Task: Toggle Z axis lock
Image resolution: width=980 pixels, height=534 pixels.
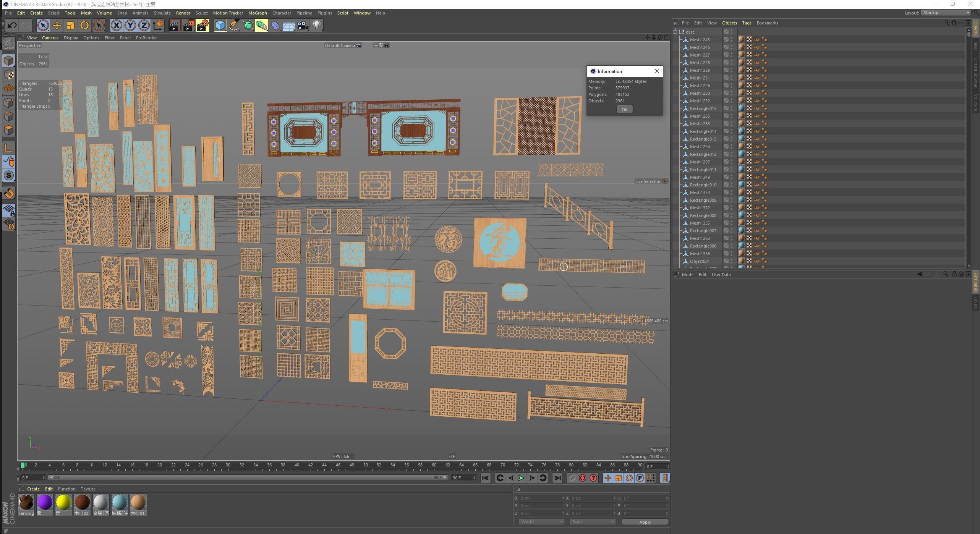Action: 144,26
